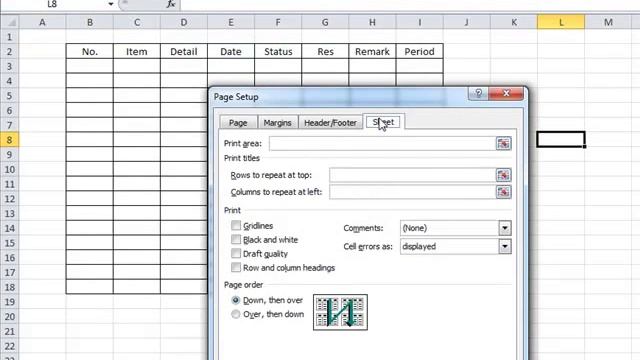Open the Comments dropdown
The width and height of the screenshot is (640, 360).
point(505,228)
